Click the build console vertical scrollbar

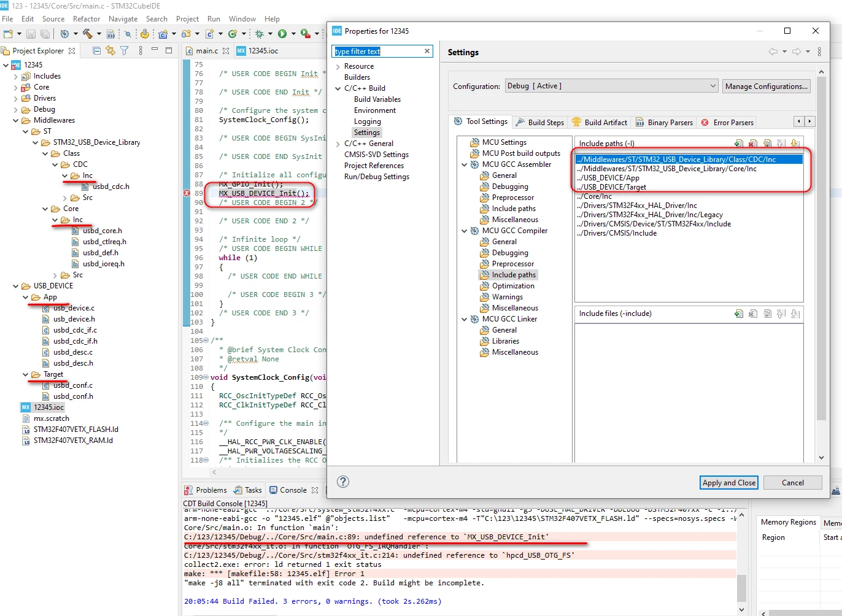(x=741, y=588)
